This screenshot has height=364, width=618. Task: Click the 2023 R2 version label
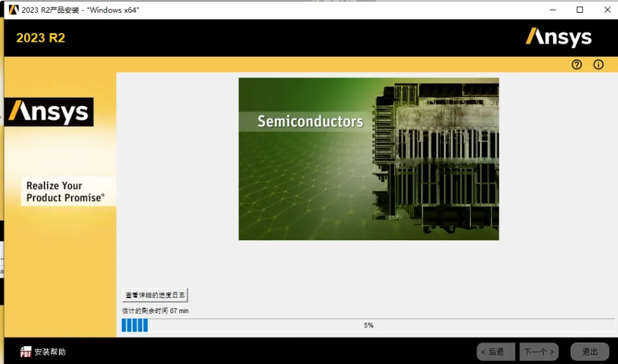pos(41,38)
